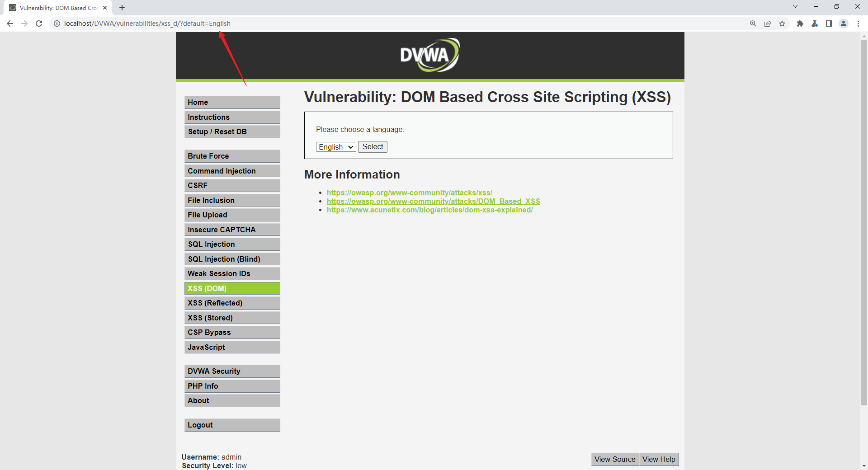This screenshot has width=868, height=470.
Task: Open DVWA Security settings
Action: click(x=232, y=371)
